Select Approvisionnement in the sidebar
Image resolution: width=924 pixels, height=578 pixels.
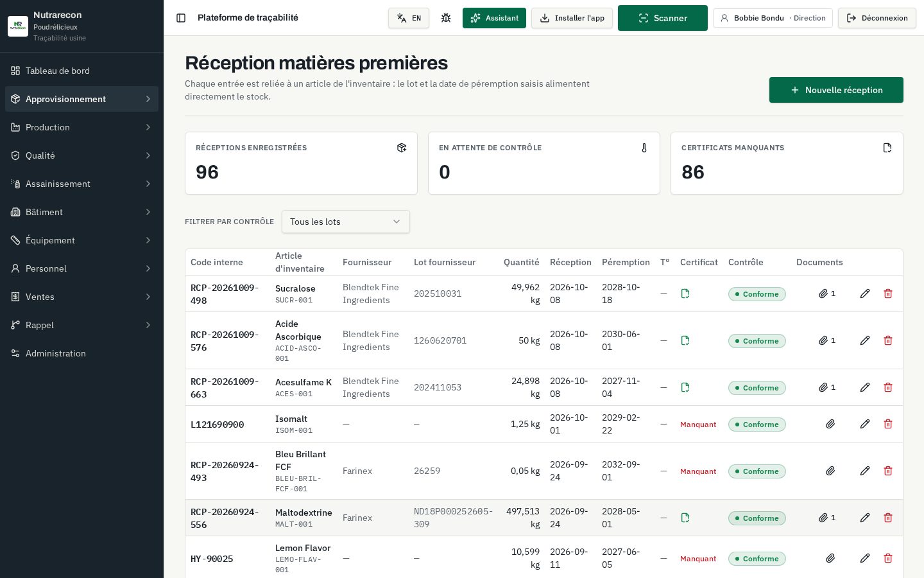pyautogui.click(x=81, y=99)
